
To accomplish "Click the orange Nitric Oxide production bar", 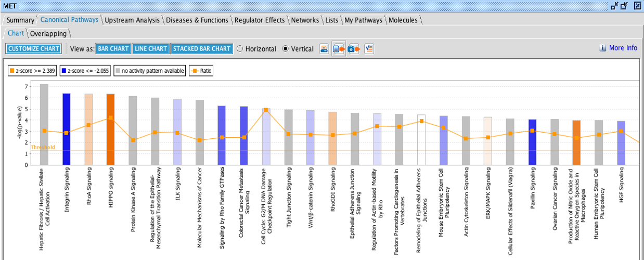I will tap(576, 143).
